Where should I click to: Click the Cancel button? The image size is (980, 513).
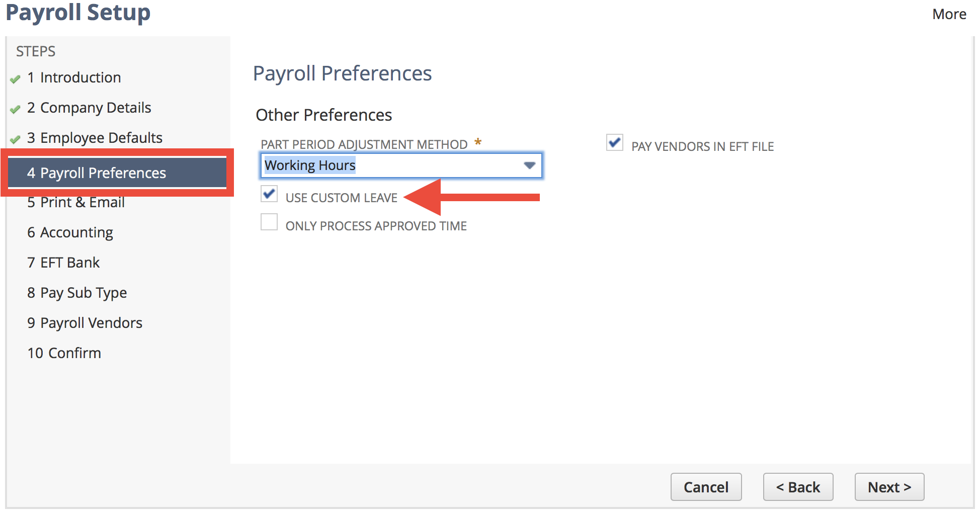(706, 486)
